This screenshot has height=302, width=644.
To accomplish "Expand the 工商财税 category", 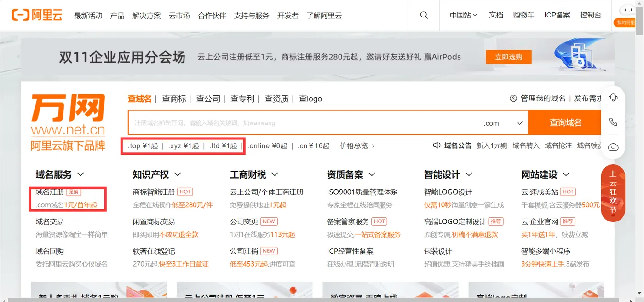I will (254, 174).
